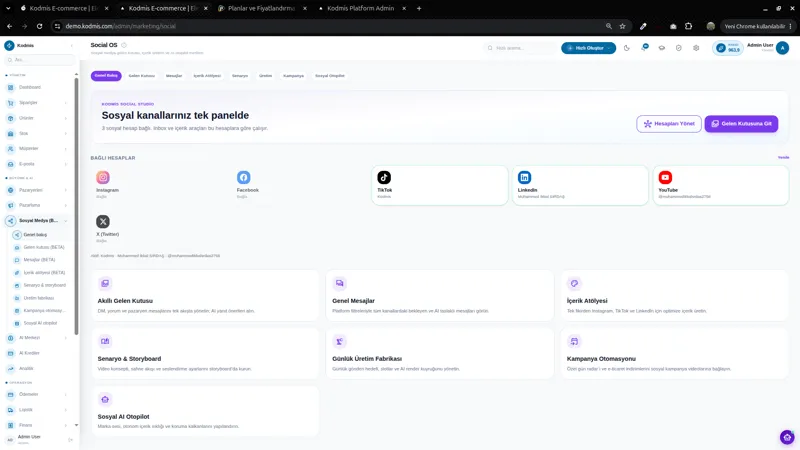Click the LinkedIn account icon
800x450 pixels.
[524, 177]
